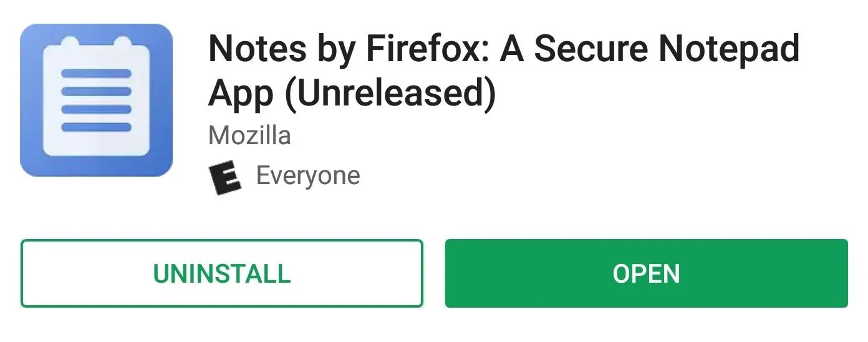The image size is (868, 342).
Task: Tap the blue Notes app icon
Action: click(96, 100)
